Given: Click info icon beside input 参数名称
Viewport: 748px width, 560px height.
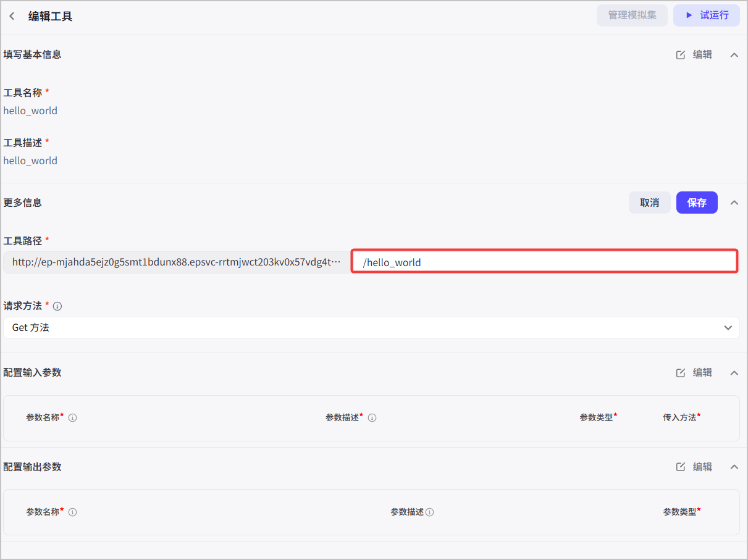Looking at the screenshot, I should point(72,418).
